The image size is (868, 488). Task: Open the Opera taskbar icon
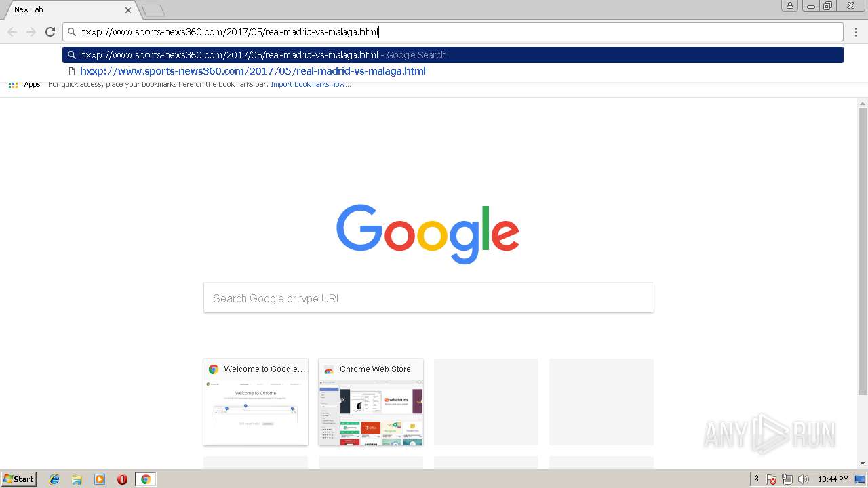[122, 479]
